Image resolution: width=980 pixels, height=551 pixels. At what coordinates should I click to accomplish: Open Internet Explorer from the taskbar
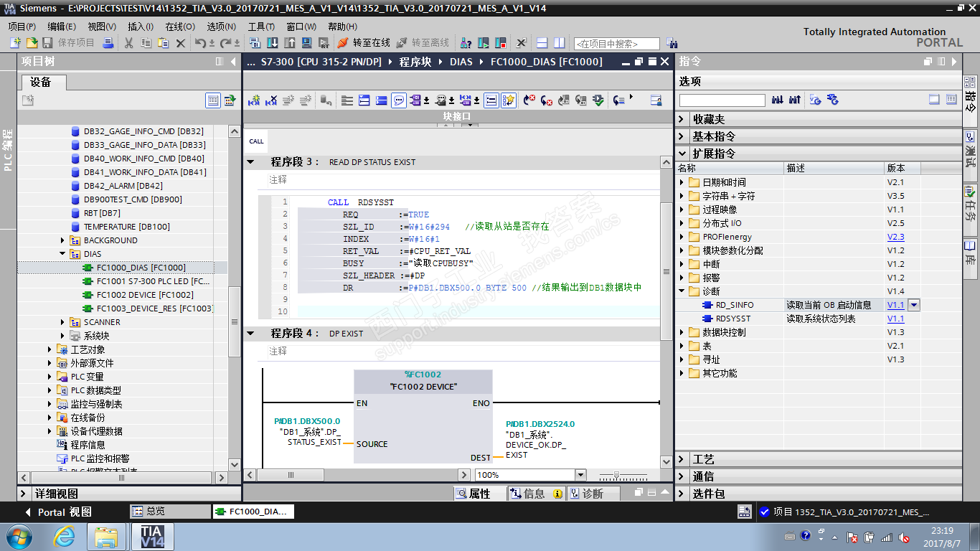[x=65, y=537]
